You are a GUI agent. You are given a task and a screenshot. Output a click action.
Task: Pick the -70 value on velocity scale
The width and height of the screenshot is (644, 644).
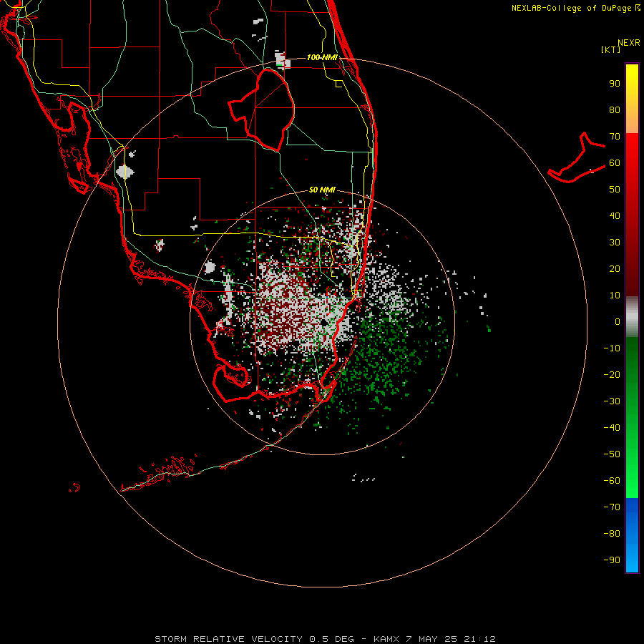[x=612, y=507]
